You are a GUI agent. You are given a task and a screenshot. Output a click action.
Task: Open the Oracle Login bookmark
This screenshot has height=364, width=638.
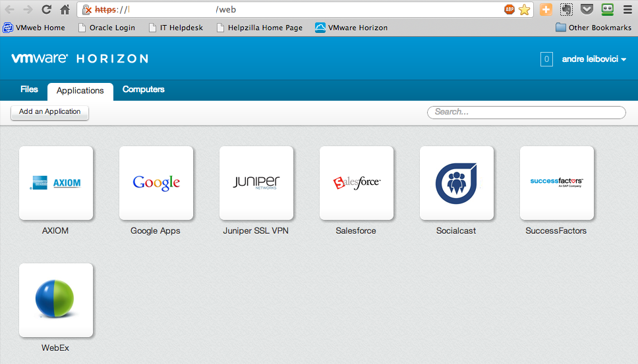[107, 28]
